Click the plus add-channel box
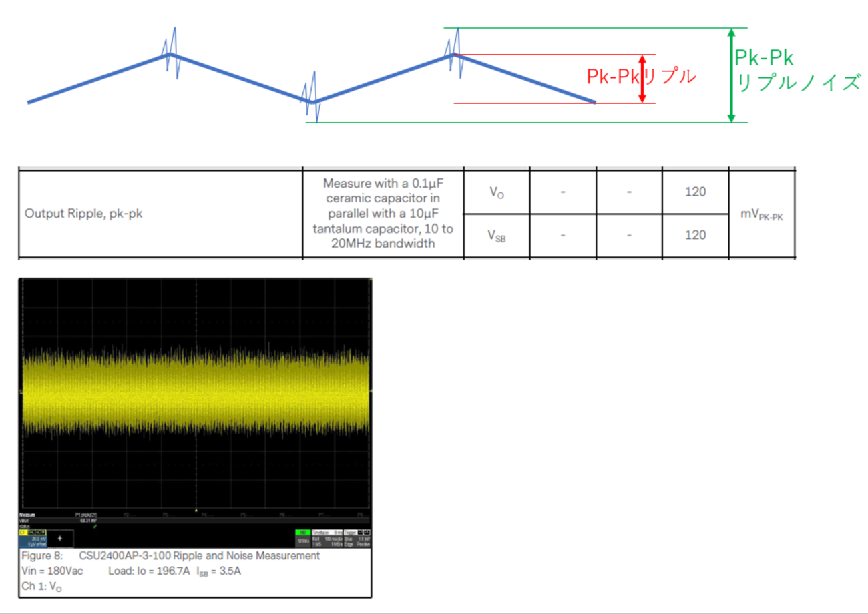This screenshot has height=614, width=868. point(60,538)
